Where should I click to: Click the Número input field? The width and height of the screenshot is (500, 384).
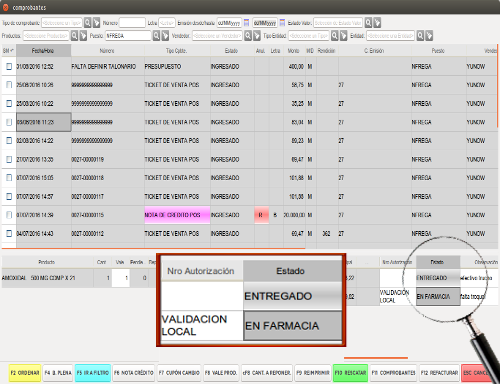132,23
